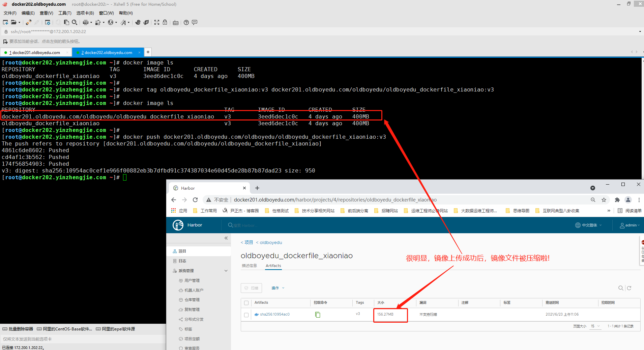
Task: Switch to the docker201.oldboyedu.com session tab
Action: (x=36, y=52)
